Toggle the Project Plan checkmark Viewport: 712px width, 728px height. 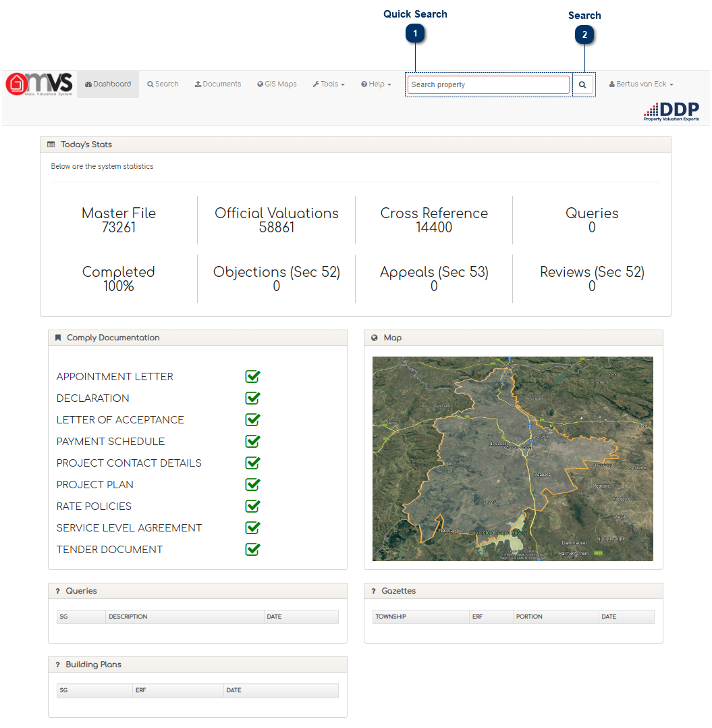coord(253,484)
